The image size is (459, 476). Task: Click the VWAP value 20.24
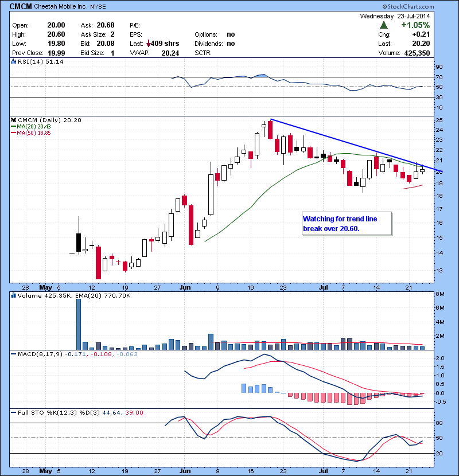click(x=170, y=53)
